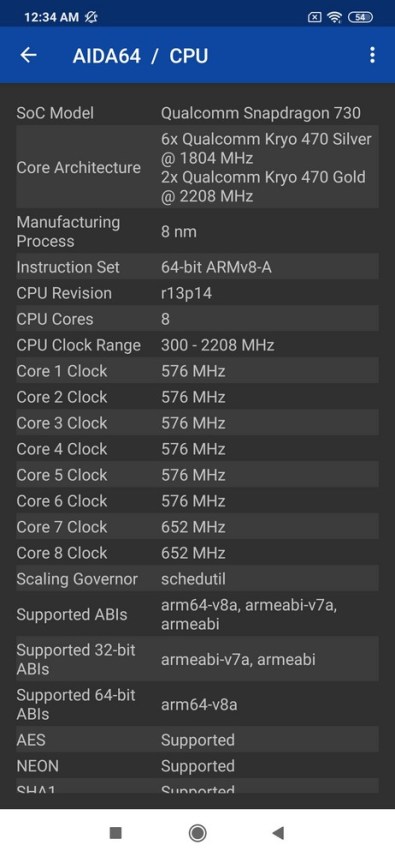The image size is (395, 857).
Task: Tap the Core 7 Clock row
Action: 197,527
